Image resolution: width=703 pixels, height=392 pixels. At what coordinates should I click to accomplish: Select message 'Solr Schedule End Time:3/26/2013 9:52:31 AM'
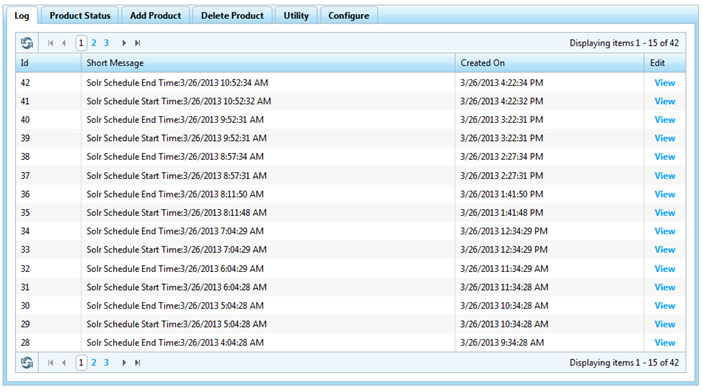click(x=175, y=120)
